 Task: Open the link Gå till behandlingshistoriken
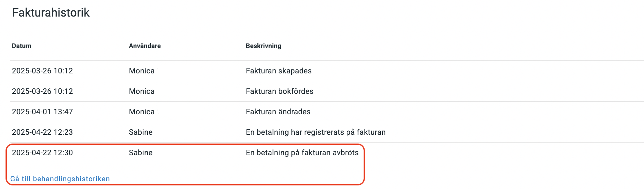[60, 178]
